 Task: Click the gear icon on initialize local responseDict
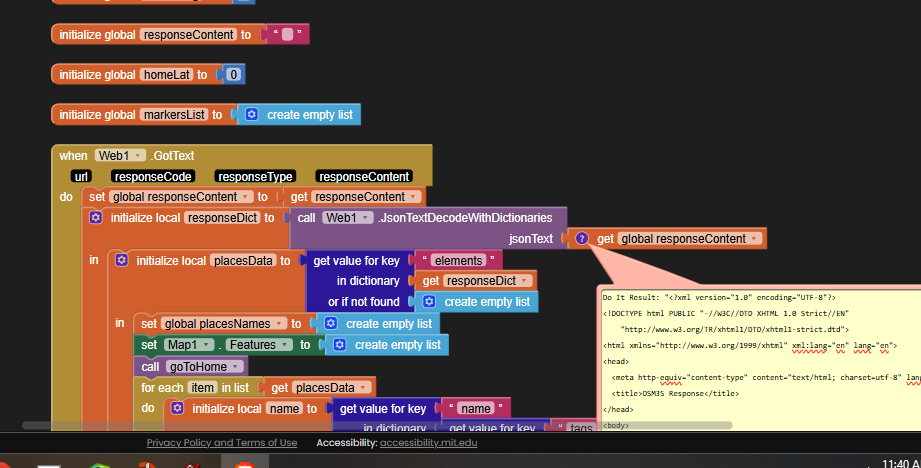95,217
